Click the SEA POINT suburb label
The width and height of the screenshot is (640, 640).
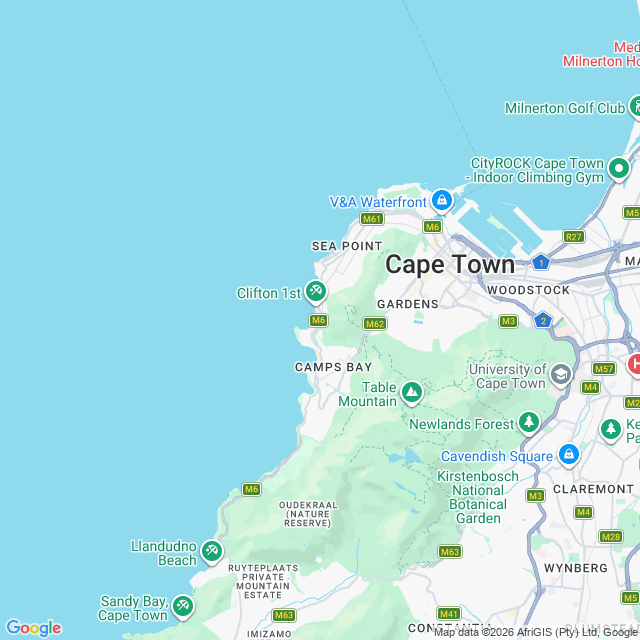347,246
